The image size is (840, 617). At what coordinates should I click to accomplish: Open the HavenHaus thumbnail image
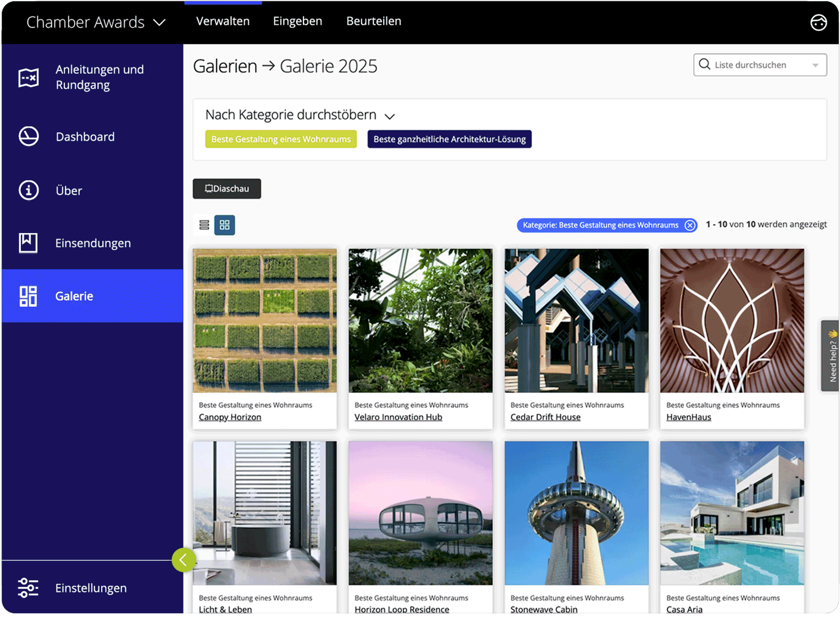point(732,320)
